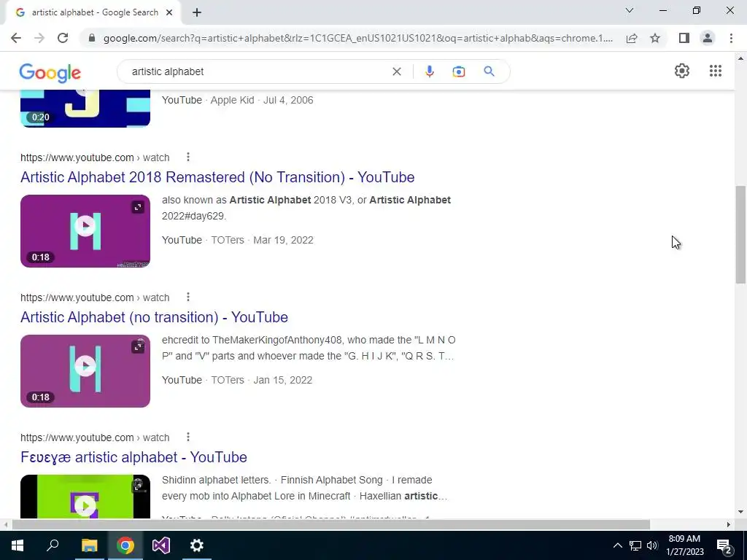
Task: Open the Chrome profile menu
Action: [x=708, y=38]
